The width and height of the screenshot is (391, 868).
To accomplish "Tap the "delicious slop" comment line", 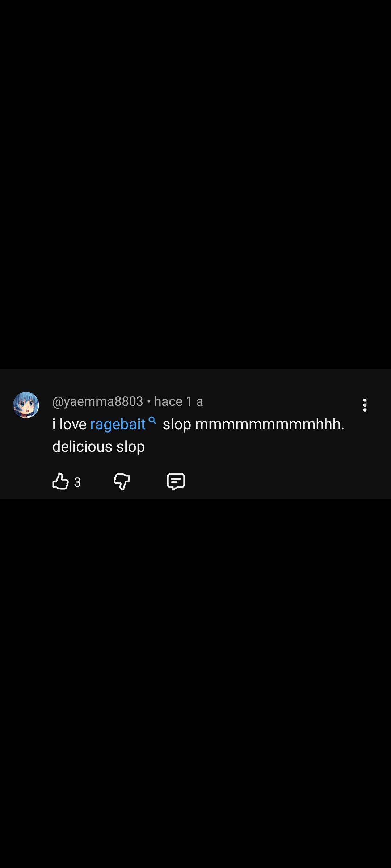I will click(x=98, y=447).
